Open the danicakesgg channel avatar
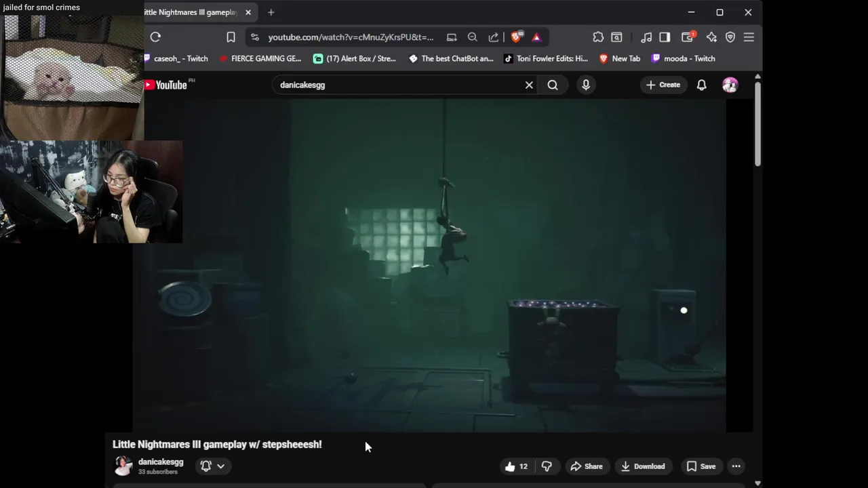Viewport: 868px width, 488px height. 123,466
